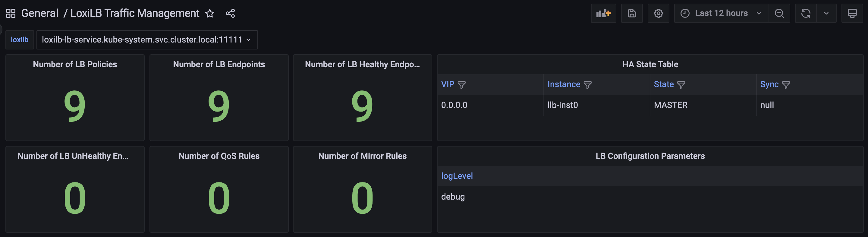Toggle the Sync column filter
868x237 pixels.
786,85
